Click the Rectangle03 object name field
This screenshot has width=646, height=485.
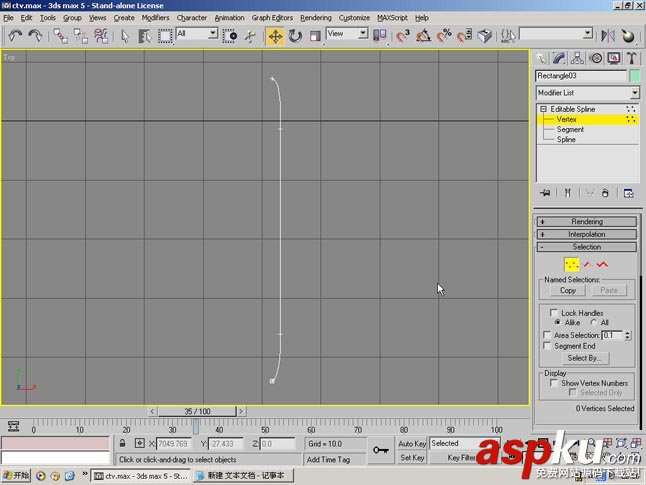tap(581, 76)
